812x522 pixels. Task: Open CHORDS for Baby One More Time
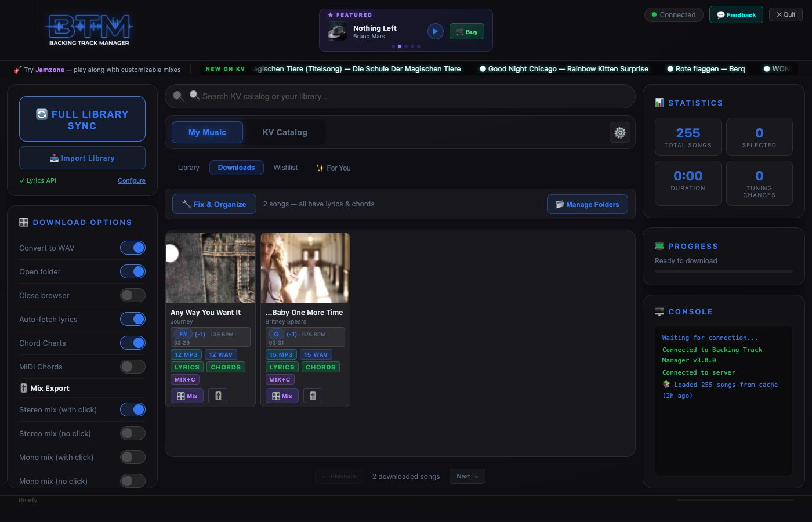[x=321, y=367]
